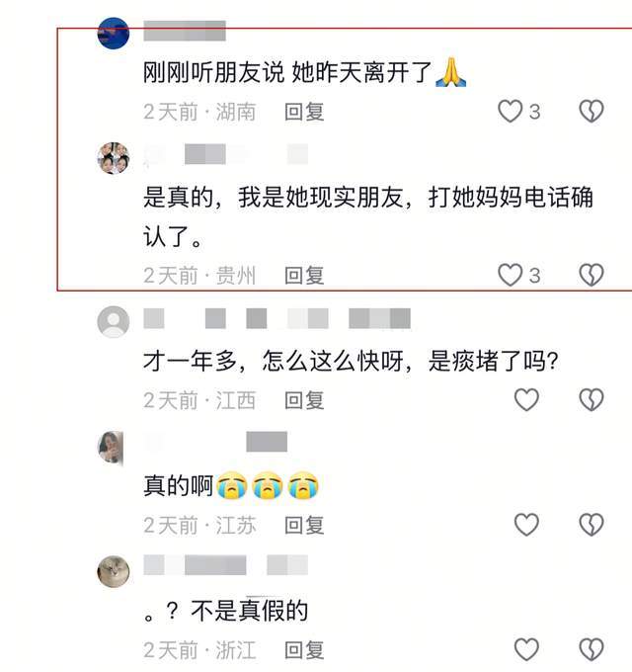Reply to the Hunan comment via 回复
The image size is (632, 672).
click(x=304, y=112)
